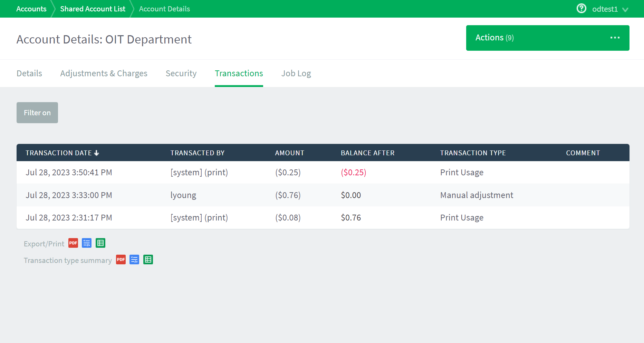This screenshot has width=644, height=343.
Task: Click the Transaction type summary label
Action: click(x=68, y=261)
